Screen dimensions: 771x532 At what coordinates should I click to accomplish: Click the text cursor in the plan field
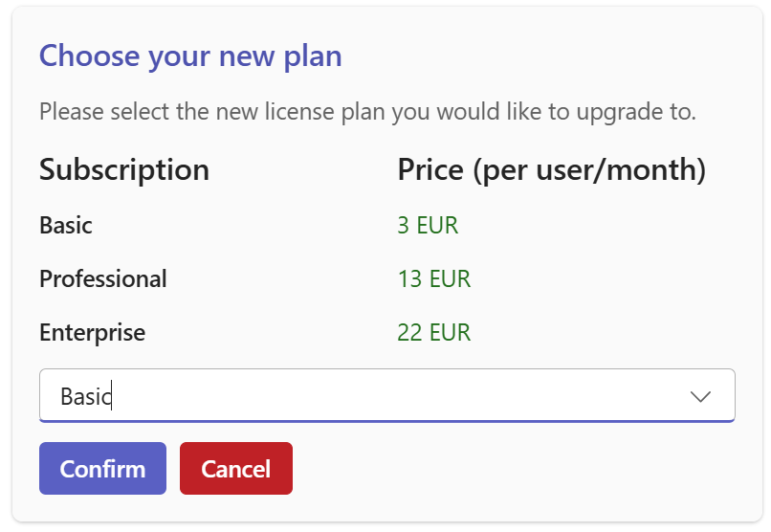coord(112,396)
